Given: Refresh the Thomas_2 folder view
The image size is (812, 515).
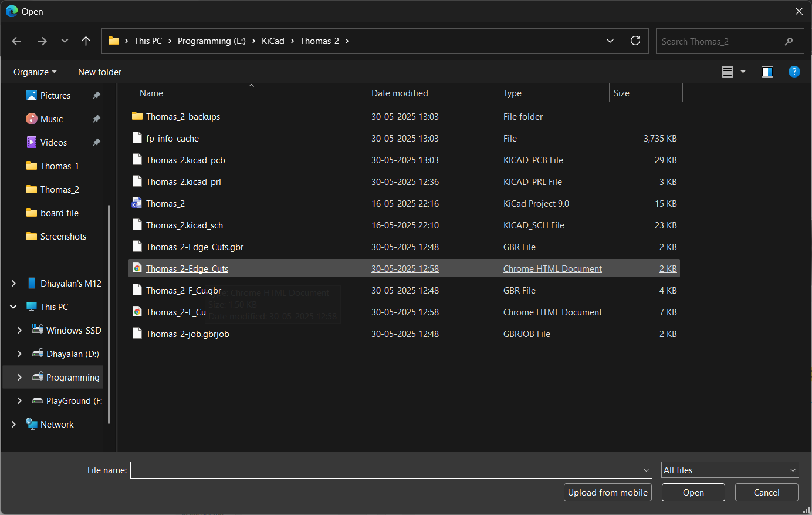Looking at the screenshot, I should (635, 41).
